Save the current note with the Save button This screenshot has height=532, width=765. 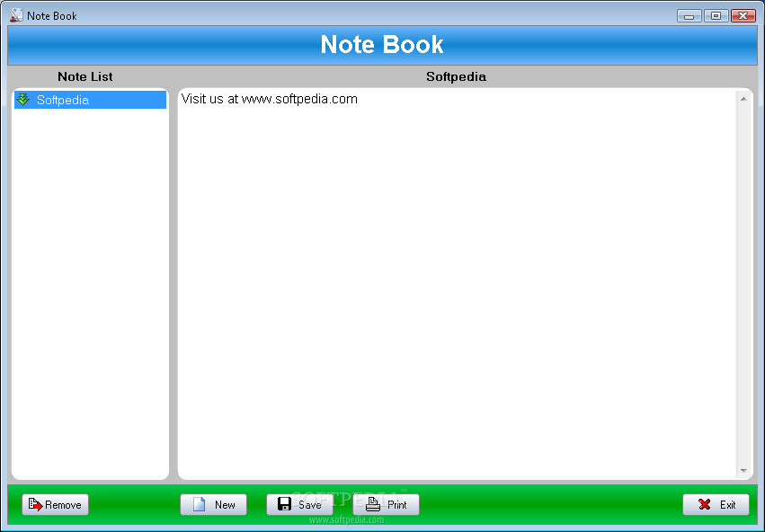pos(299,504)
